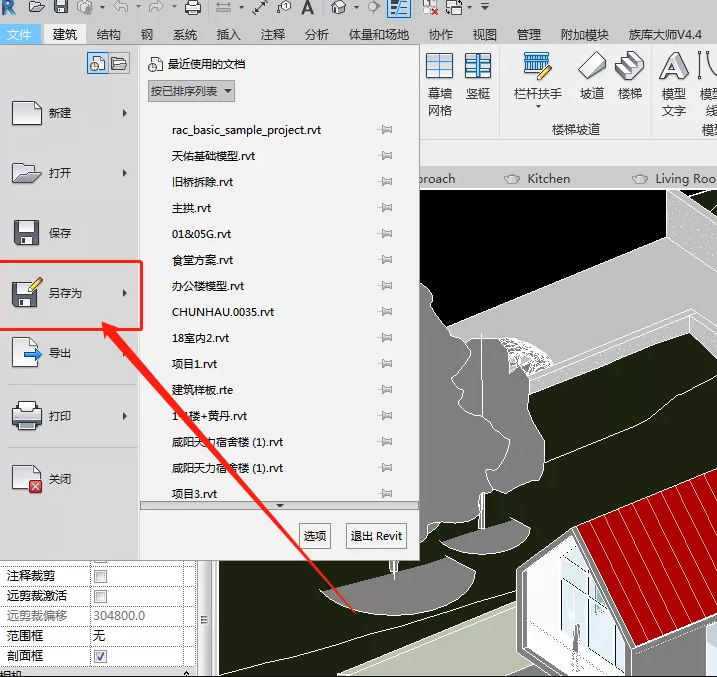The width and height of the screenshot is (717, 677).
Task: Expand the 新建 (New) submenu arrow
Action: pos(125,113)
